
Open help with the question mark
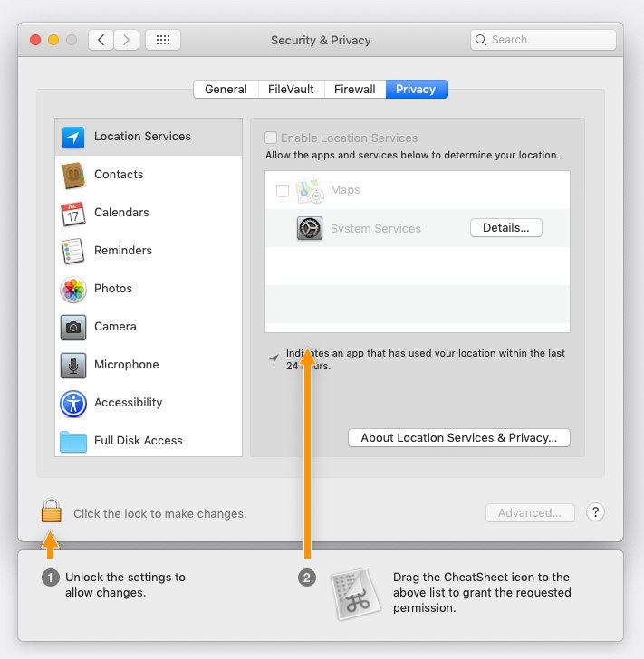(595, 512)
